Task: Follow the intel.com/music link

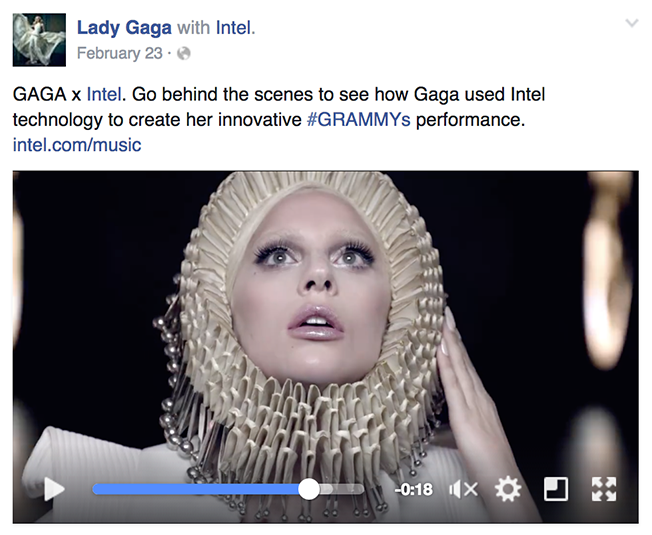Action: 77,145
